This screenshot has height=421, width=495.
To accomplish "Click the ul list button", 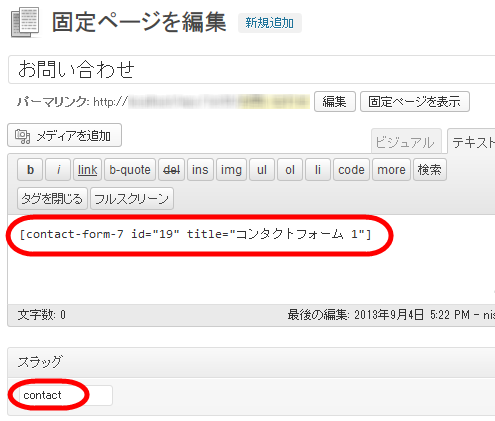I will pyautogui.click(x=262, y=170).
